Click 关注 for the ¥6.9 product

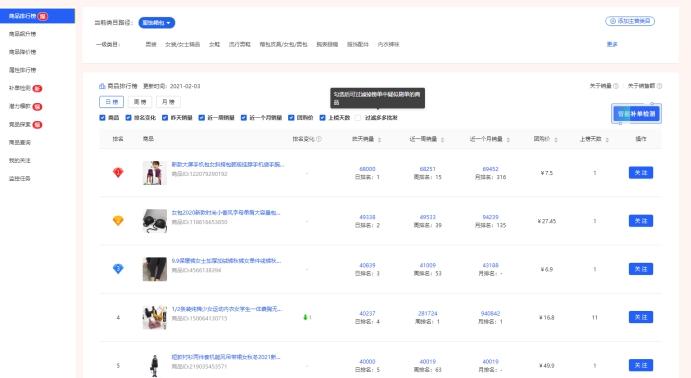(x=641, y=269)
